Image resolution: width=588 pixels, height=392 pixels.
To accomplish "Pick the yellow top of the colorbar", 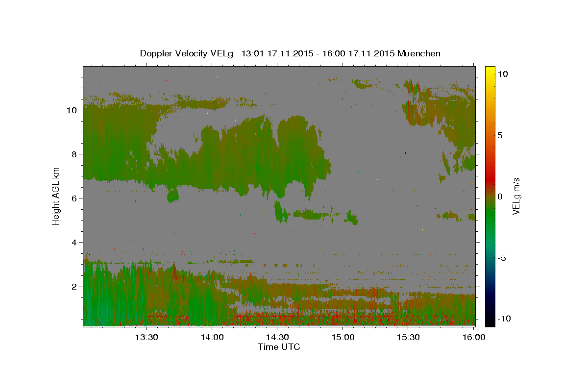I will (490, 69).
